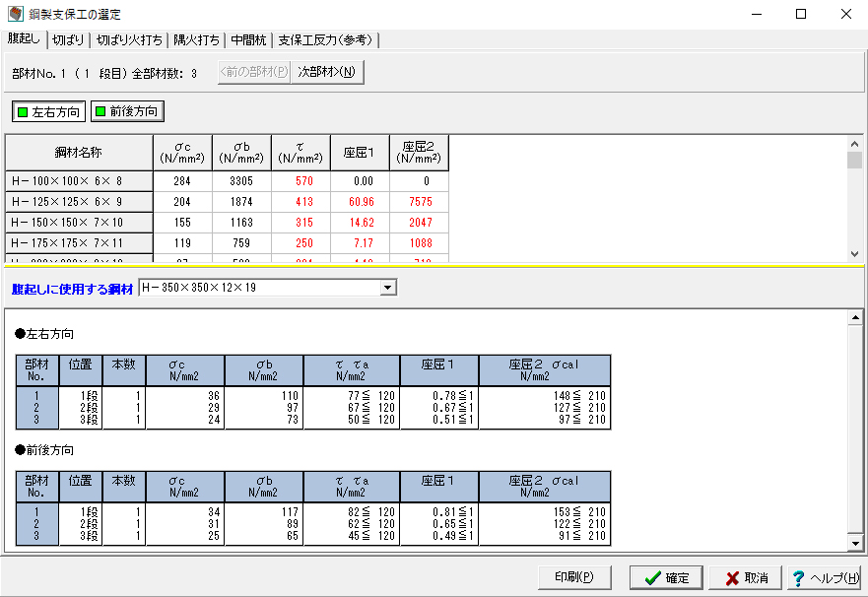The width and height of the screenshot is (868, 597).
Task: Click the value 3305 in σb column
Action: click(241, 181)
